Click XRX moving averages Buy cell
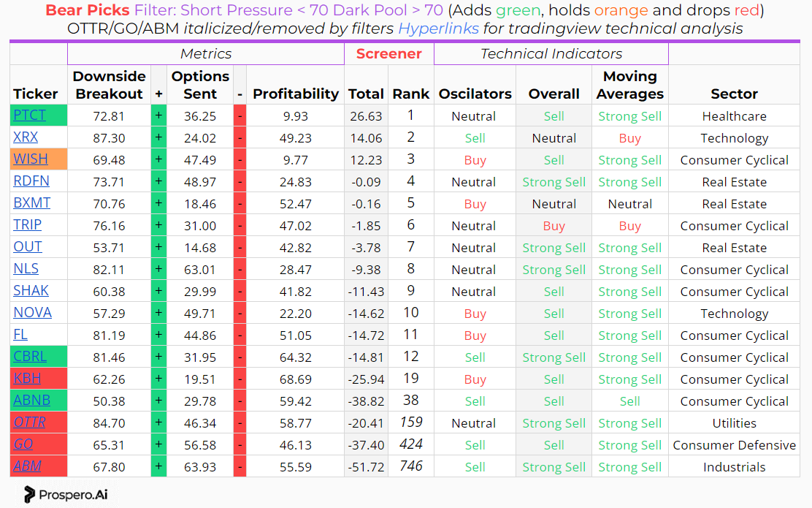This screenshot has width=812, height=508. click(x=629, y=138)
